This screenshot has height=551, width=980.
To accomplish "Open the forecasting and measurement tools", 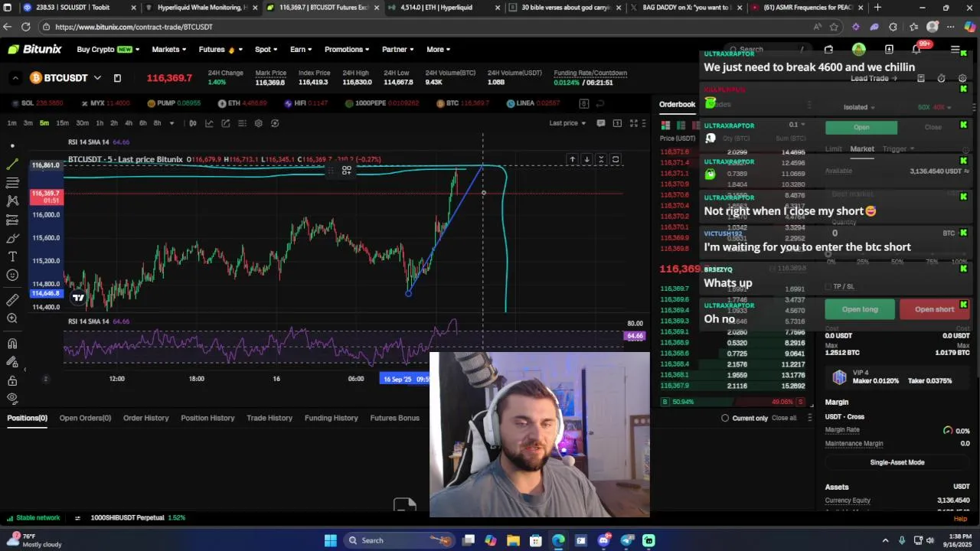I will 12,220.
